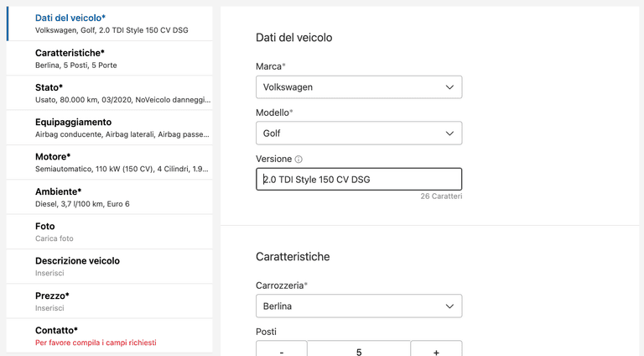Click the 'Carica foto' text

[x=55, y=238]
